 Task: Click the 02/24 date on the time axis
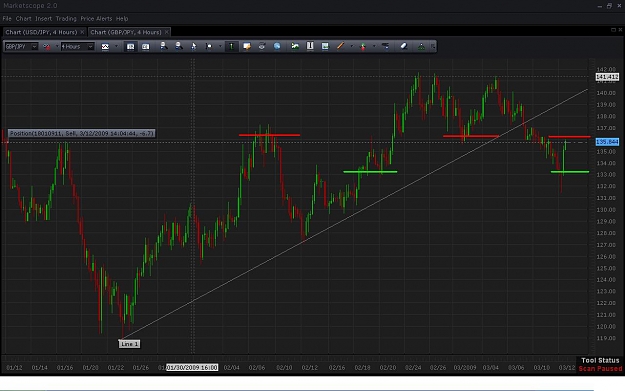point(413,367)
